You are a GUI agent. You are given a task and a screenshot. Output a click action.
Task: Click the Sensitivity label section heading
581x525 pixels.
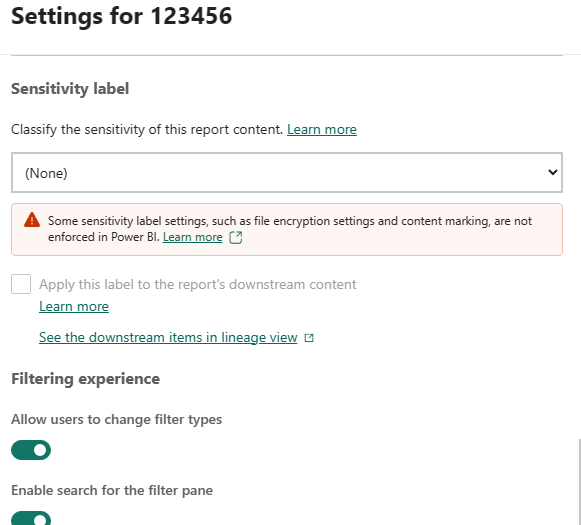[x=70, y=89]
